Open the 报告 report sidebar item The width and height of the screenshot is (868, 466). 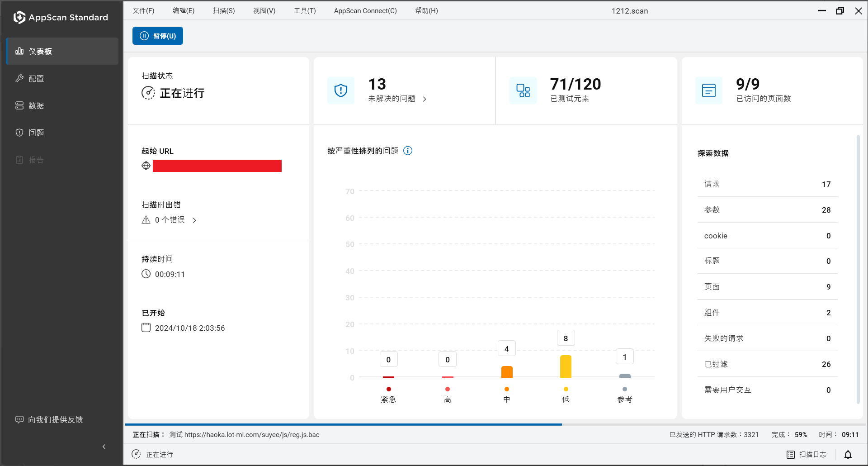tap(62, 160)
